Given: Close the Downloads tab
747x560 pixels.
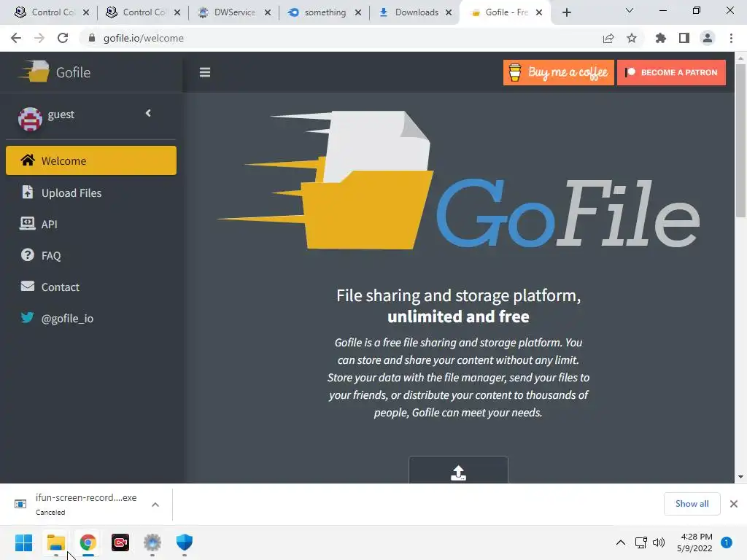Looking at the screenshot, I should click(x=449, y=12).
